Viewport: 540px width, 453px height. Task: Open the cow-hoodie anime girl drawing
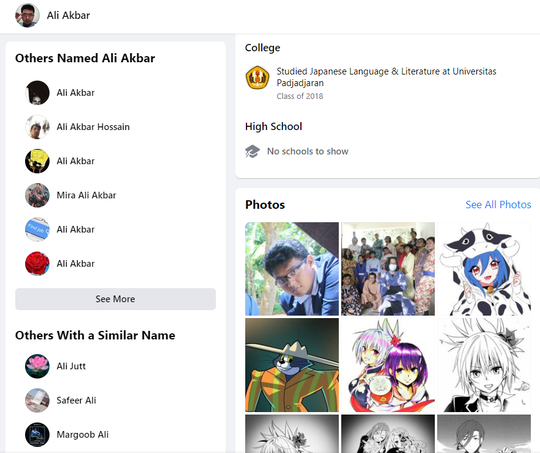click(x=484, y=269)
